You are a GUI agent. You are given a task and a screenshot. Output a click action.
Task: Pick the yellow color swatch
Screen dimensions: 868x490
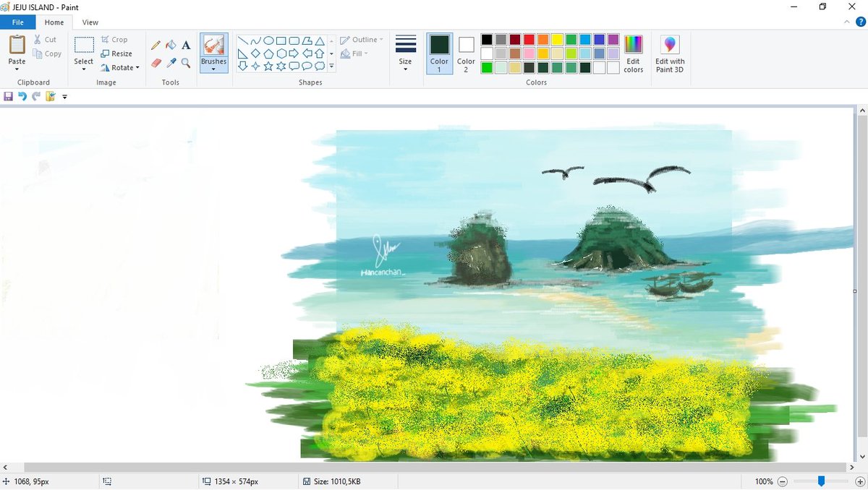point(557,40)
